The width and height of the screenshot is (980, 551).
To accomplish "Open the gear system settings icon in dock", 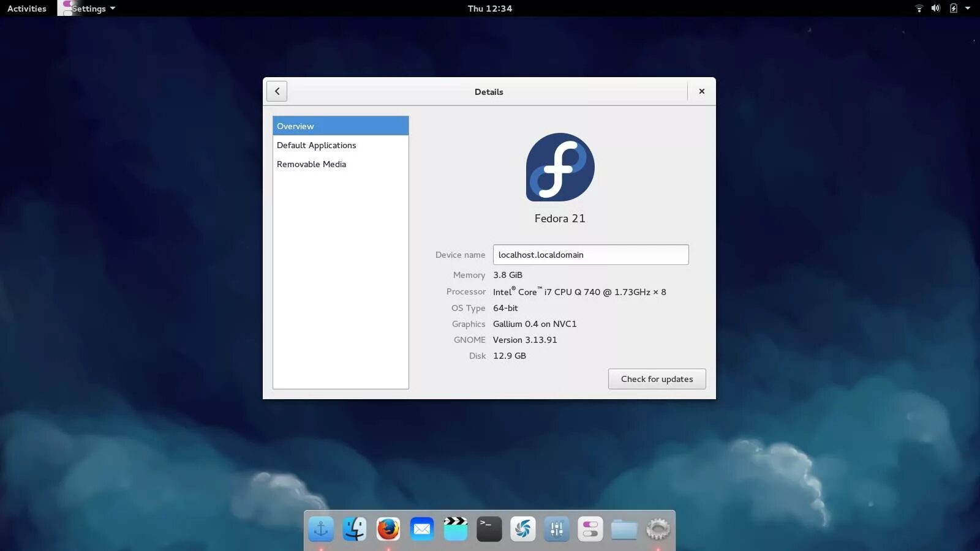I will coord(658,529).
